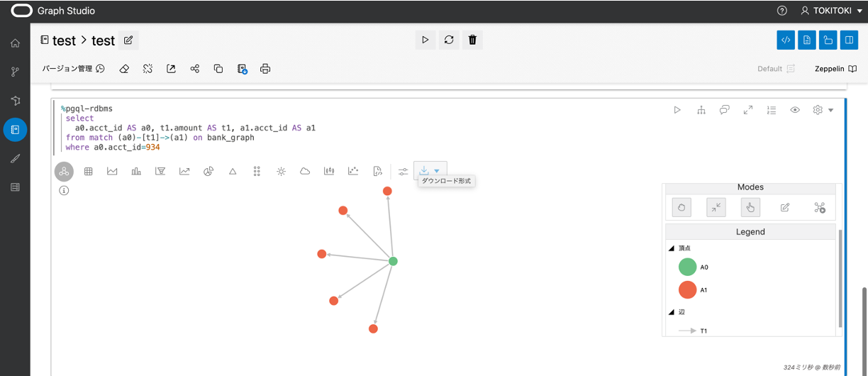This screenshot has height=376, width=868.
Task: Click the help question mark icon
Action: click(x=782, y=11)
